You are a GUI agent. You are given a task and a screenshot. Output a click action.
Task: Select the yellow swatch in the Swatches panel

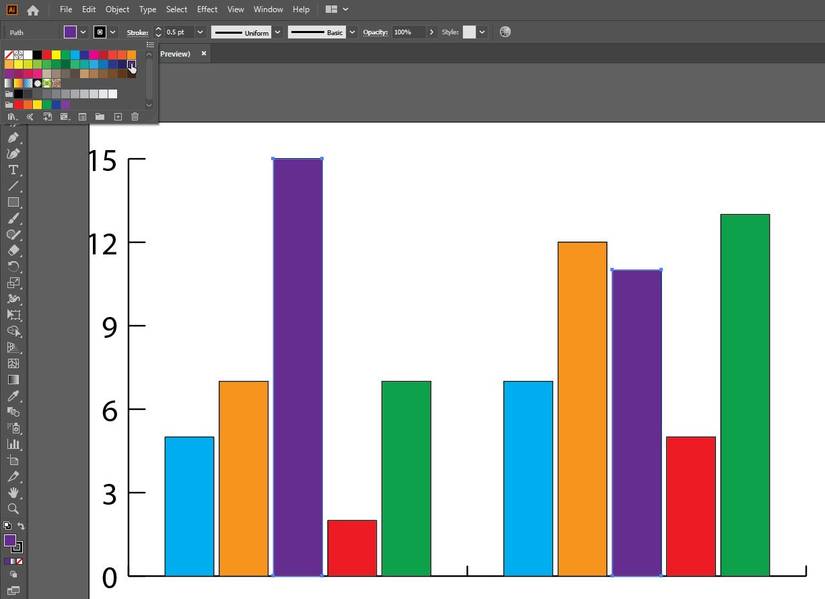(x=56, y=54)
